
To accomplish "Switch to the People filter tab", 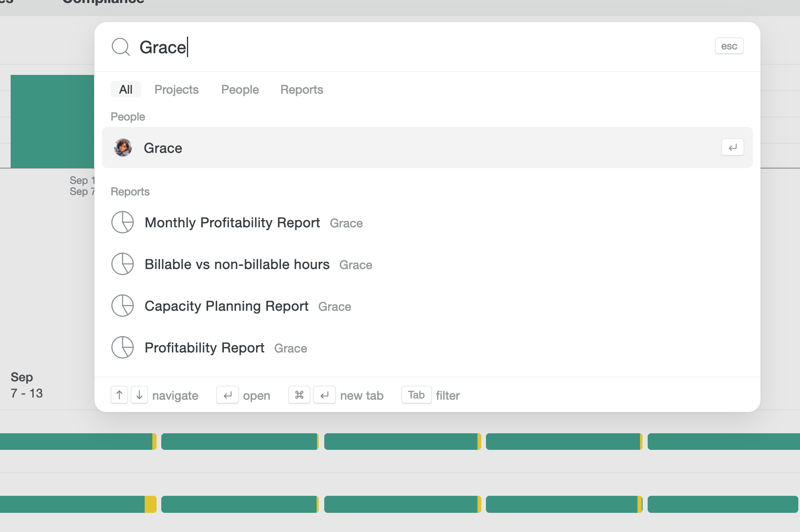I will [x=240, y=89].
